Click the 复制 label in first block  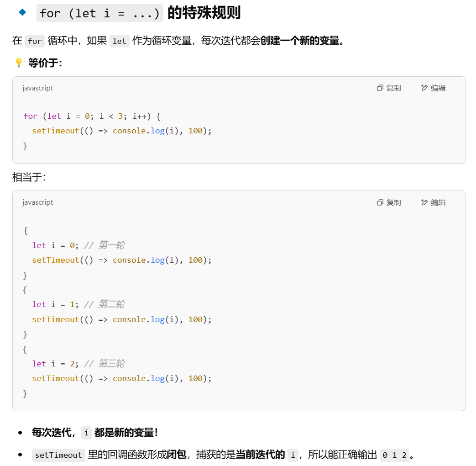(x=394, y=88)
